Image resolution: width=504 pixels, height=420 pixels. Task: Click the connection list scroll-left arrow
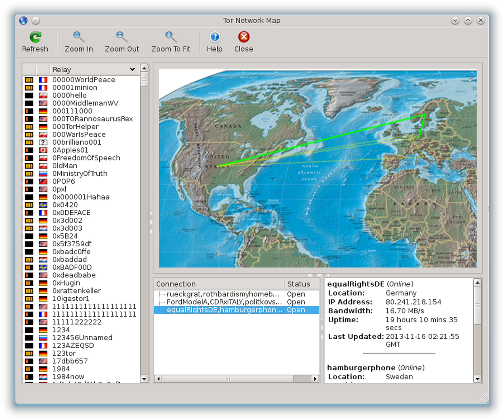pos(158,379)
